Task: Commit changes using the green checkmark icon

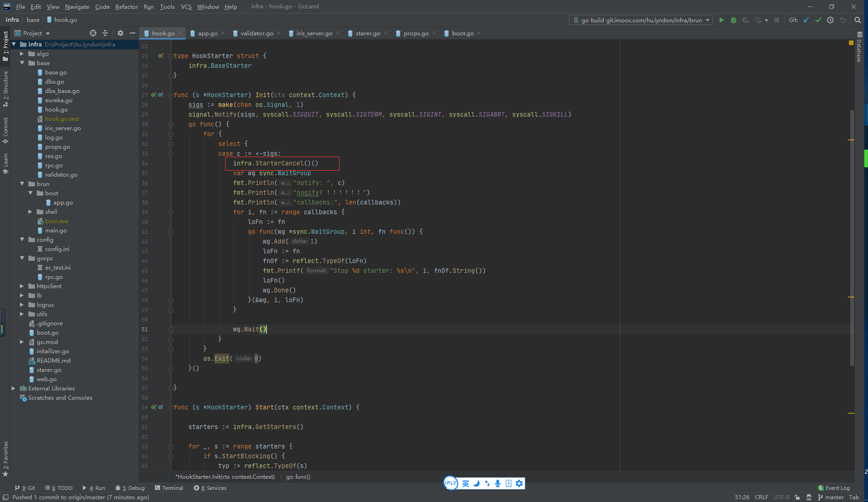Action: pos(818,20)
